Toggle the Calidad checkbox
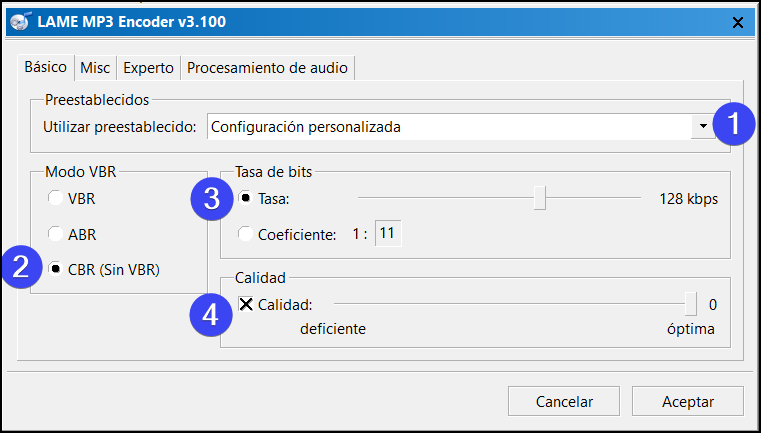Screen dimensions: 761x433 coord(246,304)
